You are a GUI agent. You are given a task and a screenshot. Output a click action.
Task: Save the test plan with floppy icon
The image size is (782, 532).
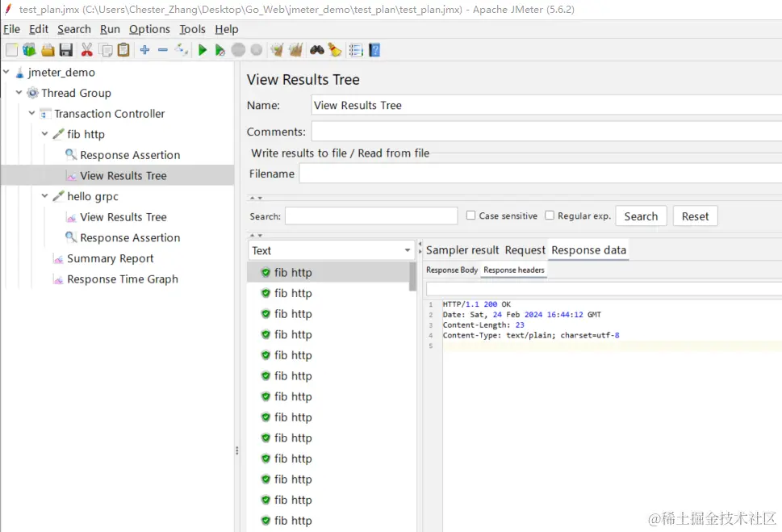[x=66, y=50]
